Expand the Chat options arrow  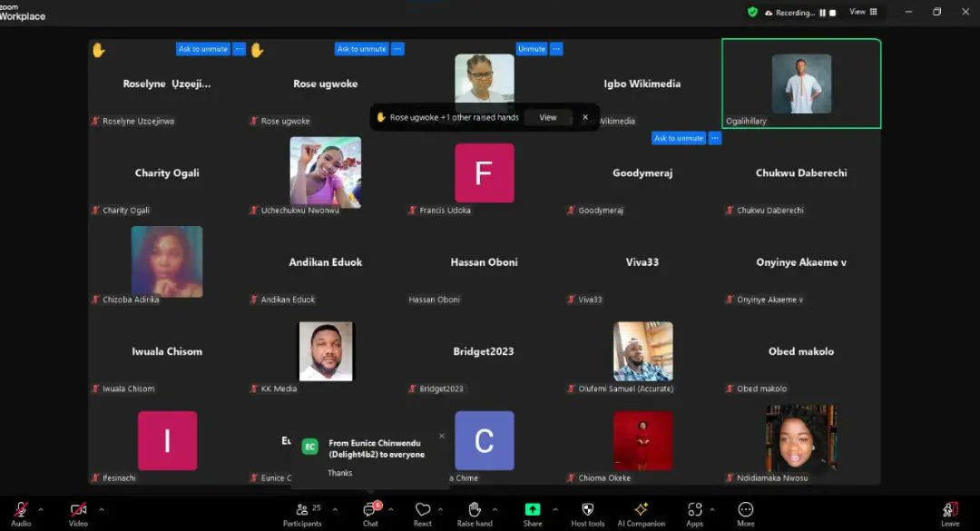(391, 509)
